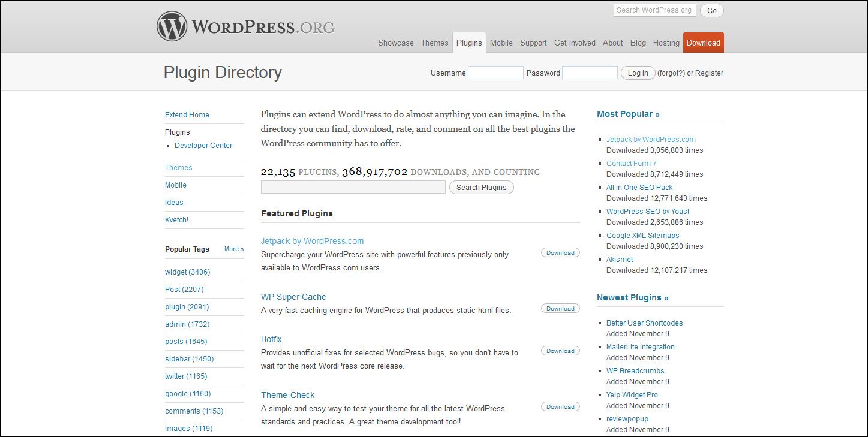This screenshot has width=868, height=437.
Task: Open the Kvetch! sidebar link
Action: click(x=177, y=220)
